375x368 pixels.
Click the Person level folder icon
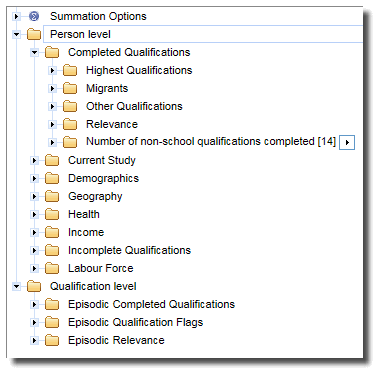tap(34, 34)
